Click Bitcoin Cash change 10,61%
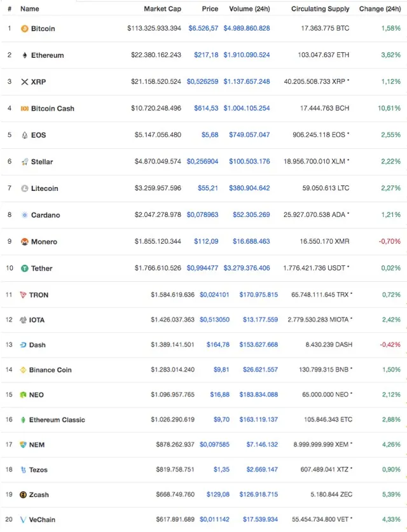Screen dimensions: 407x532 (x=389, y=108)
